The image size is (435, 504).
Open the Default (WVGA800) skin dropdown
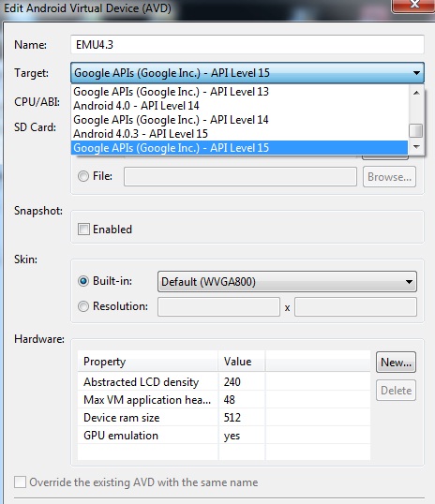(x=287, y=282)
